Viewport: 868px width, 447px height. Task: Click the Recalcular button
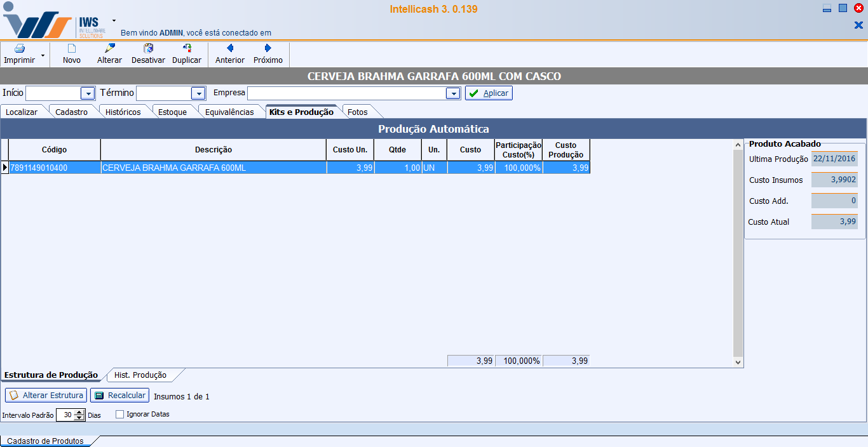[x=119, y=396]
